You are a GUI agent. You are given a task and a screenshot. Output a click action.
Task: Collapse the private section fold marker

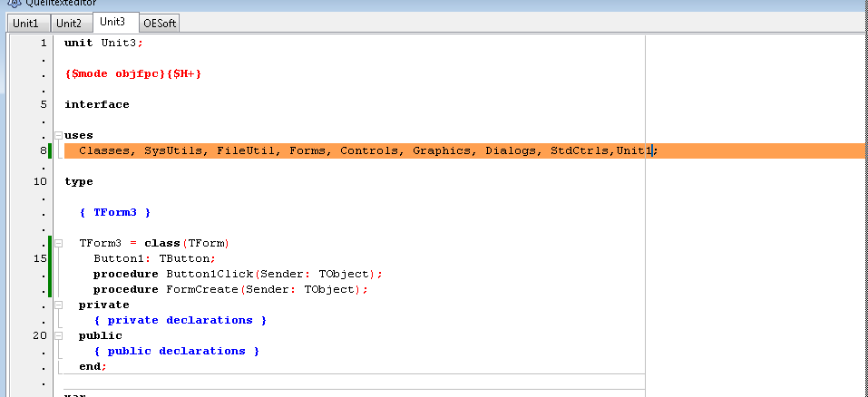click(58, 305)
